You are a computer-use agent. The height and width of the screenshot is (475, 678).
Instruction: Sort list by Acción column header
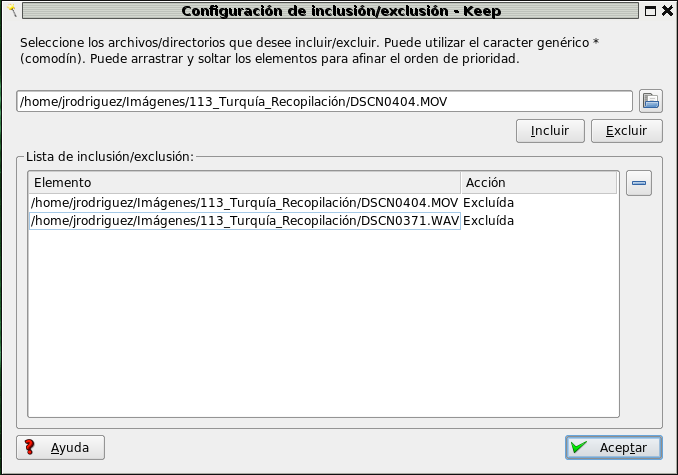point(538,183)
